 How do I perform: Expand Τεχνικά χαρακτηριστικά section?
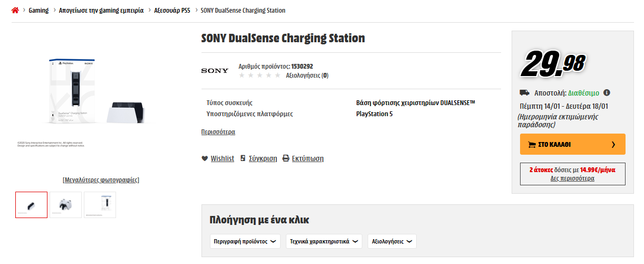point(324,241)
